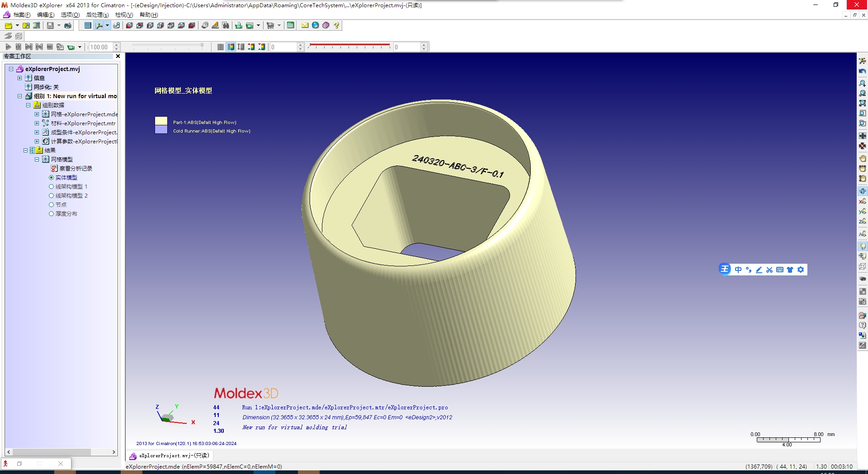Open the 后处理(S) menu
This screenshot has height=474, width=868.
tap(98, 15)
